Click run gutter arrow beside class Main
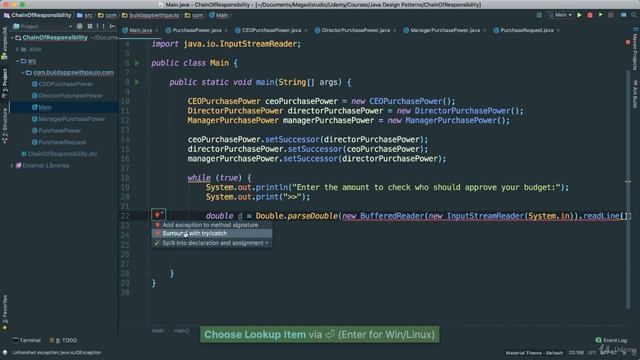Viewport: 640px width, 360px height. 137,63
